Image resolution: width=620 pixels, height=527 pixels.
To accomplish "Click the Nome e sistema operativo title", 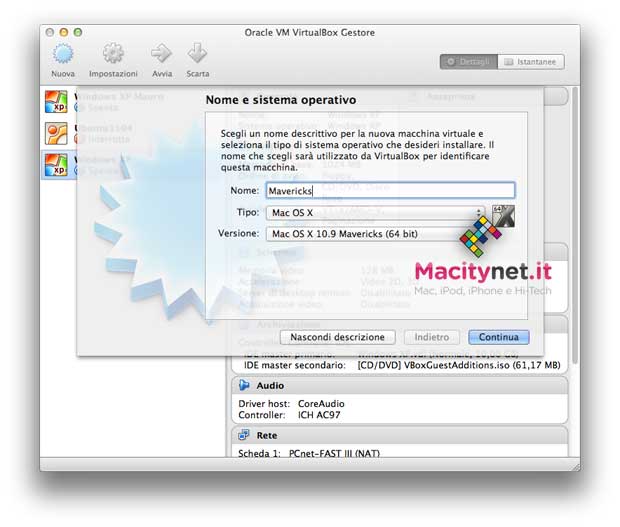I will pyautogui.click(x=281, y=100).
